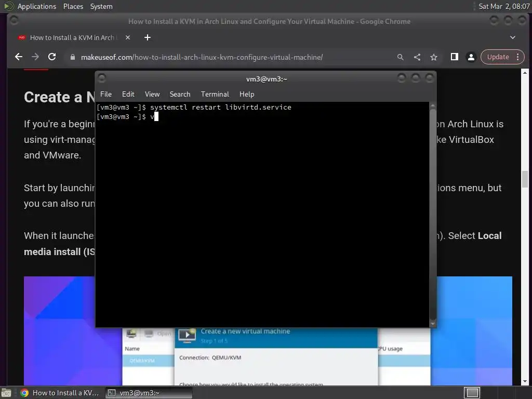Open the Chrome profile avatar menu
This screenshot has height=399, width=532.
click(471, 57)
